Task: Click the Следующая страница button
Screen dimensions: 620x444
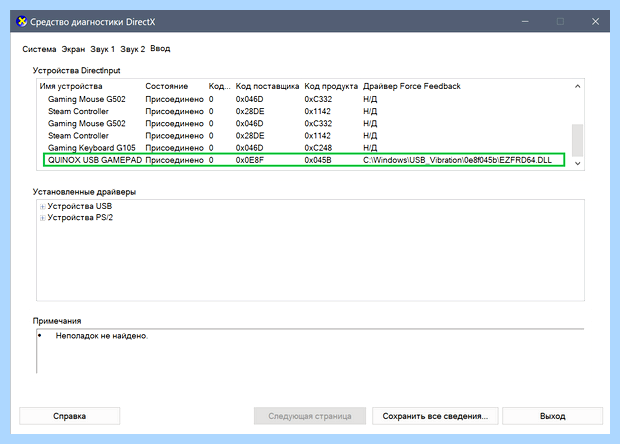Action: click(310, 416)
